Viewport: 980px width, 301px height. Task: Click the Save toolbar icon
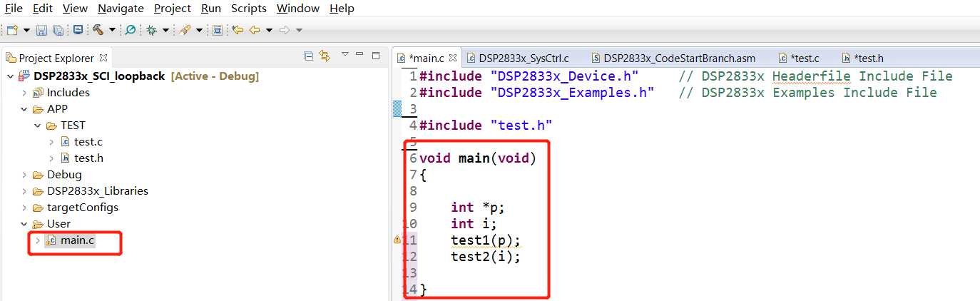(41, 30)
